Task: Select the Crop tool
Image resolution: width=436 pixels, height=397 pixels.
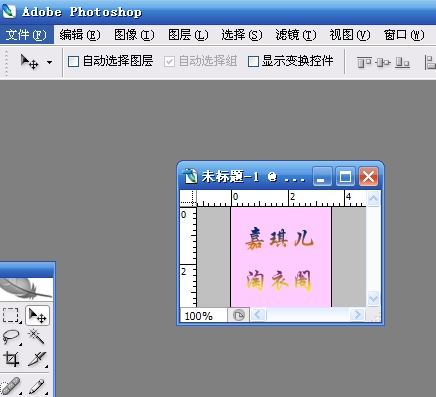Action: coord(11,359)
